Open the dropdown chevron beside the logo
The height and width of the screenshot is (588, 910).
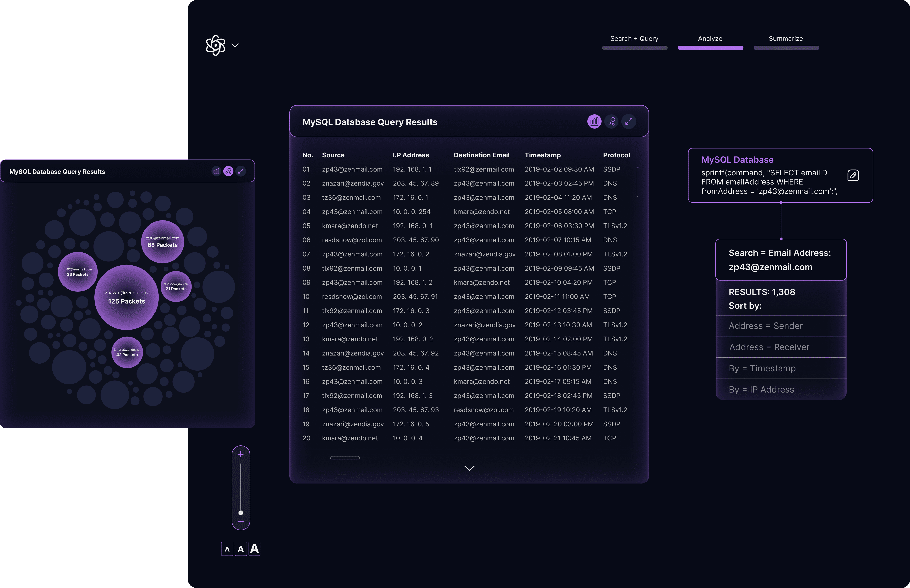(235, 45)
